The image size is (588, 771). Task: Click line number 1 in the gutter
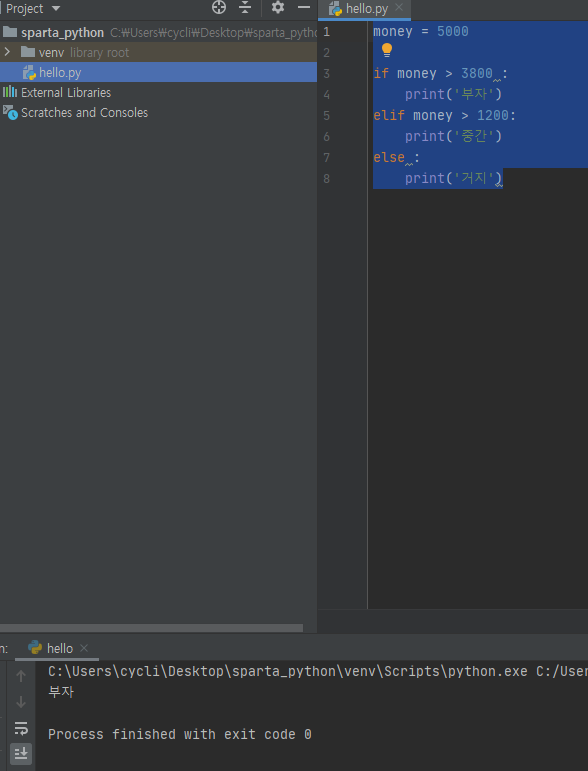point(326,32)
